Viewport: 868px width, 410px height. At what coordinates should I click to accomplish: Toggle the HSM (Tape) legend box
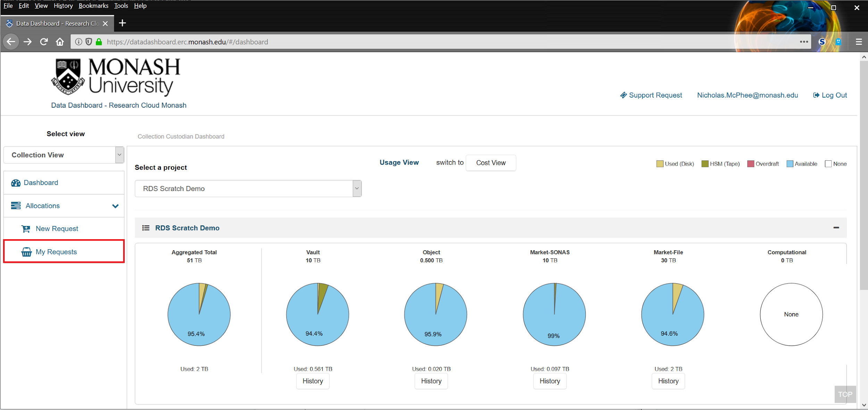[x=705, y=164]
